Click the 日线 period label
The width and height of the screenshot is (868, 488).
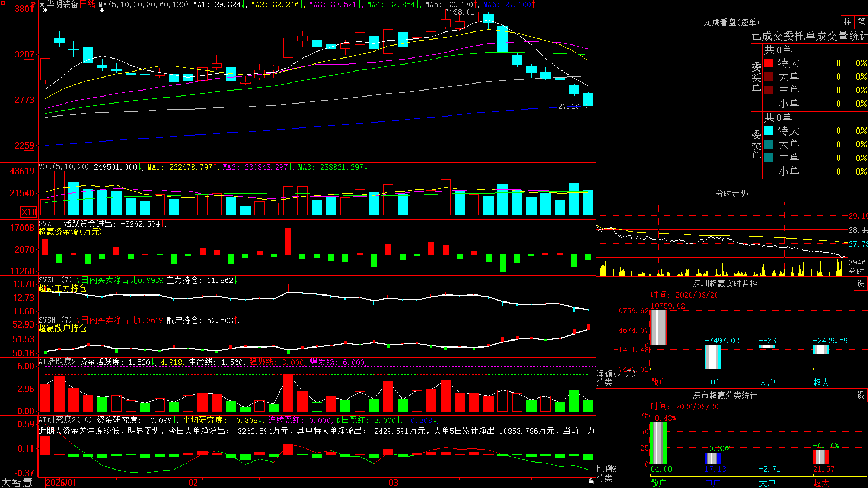87,4
